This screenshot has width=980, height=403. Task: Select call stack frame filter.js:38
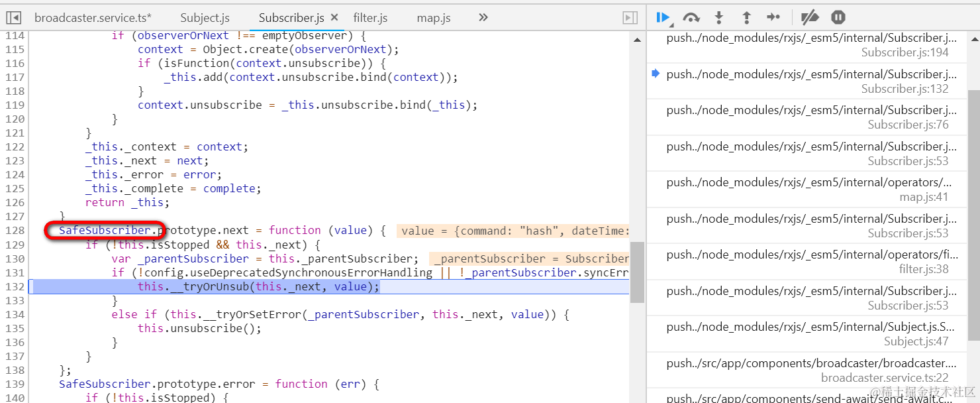pyautogui.click(x=807, y=262)
